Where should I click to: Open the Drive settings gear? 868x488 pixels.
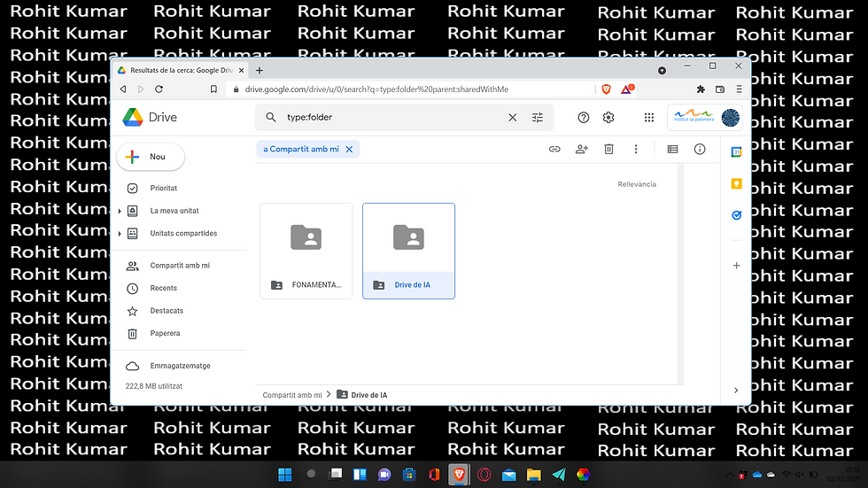tap(608, 117)
